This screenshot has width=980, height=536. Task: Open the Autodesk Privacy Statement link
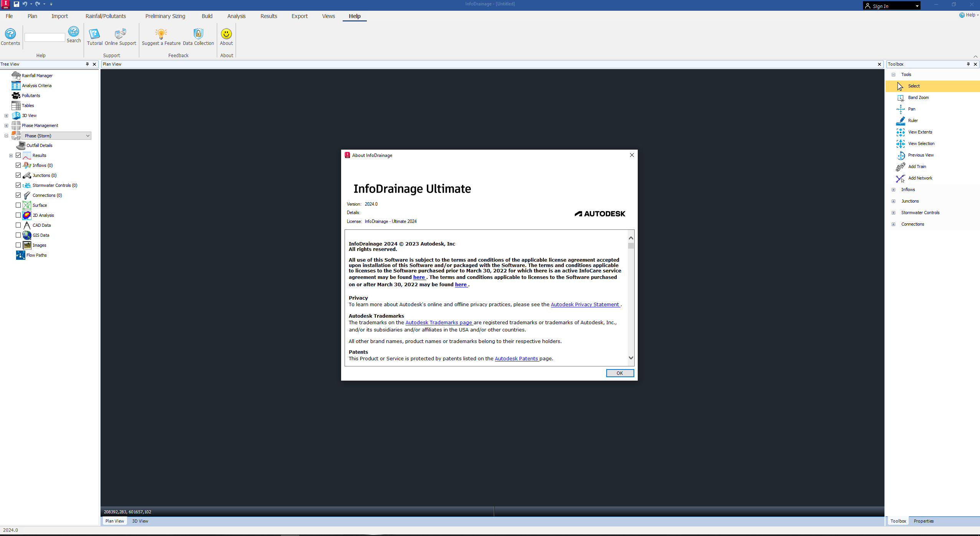pos(585,304)
